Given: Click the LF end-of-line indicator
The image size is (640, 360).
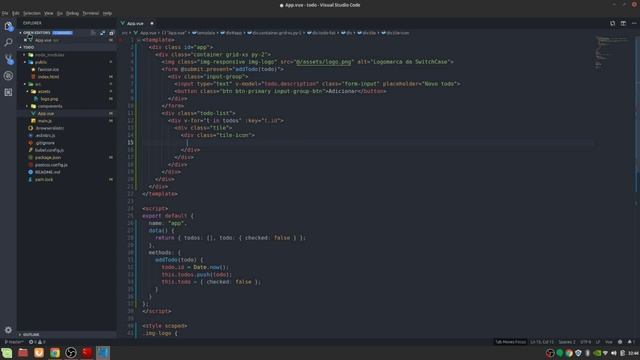Looking at the screenshot, I should pyautogui.click(x=598, y=342).
